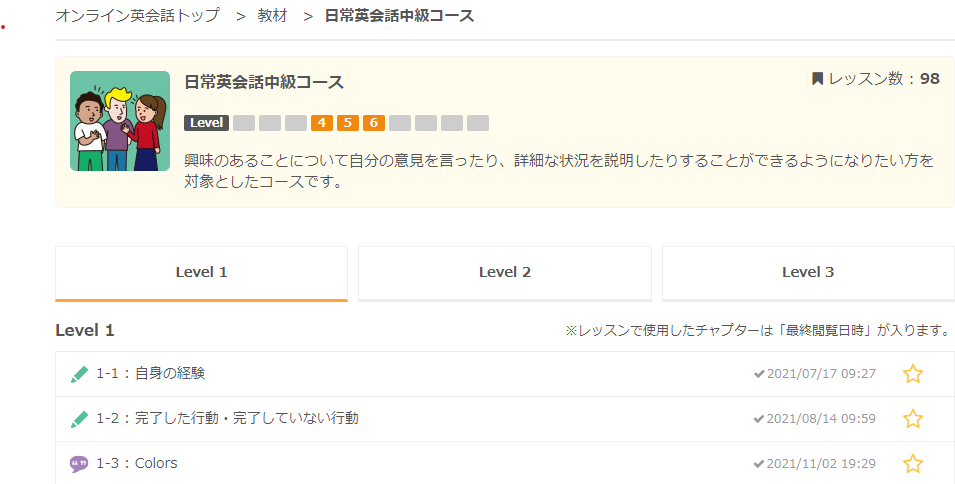Toggle the star for lesson 1-2
The height and width of the screenshot is (484, 955).
[x=912, y=419]
